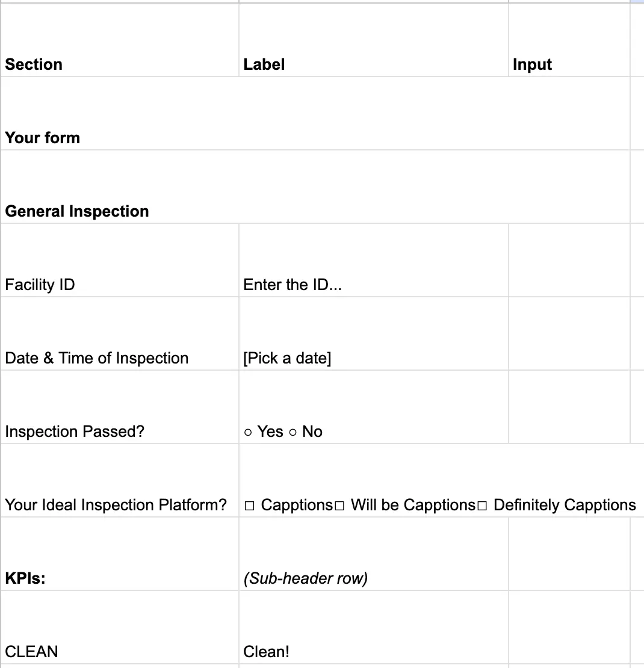Select Date & Time of Inspection cell
This screenshot has width=644, height=668.
120,334
